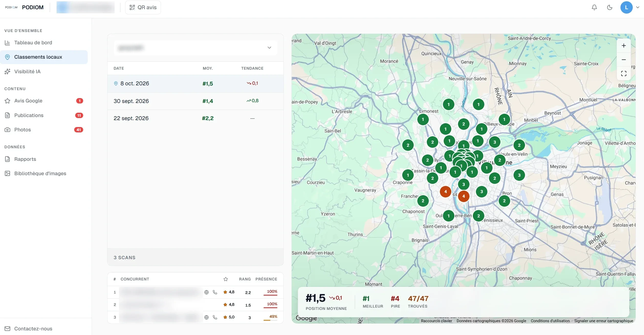Open the notifications bell
The height and width of the screenshot is (335, 644).
(x=594, y=7)
